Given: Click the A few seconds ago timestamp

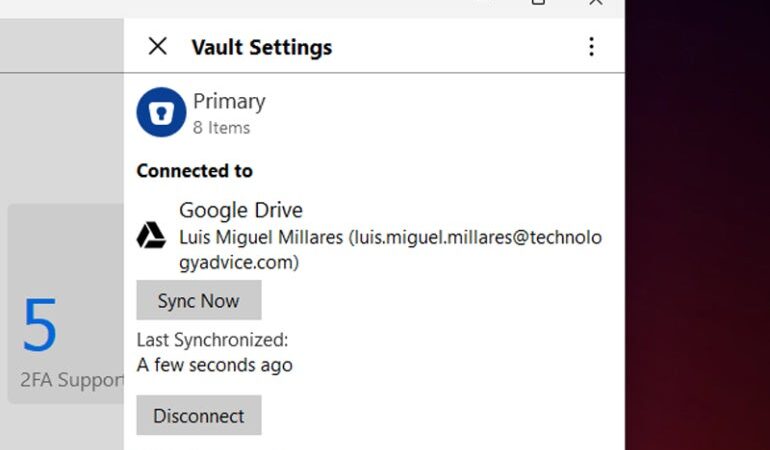Looking at the screenshot, I should (214, 365).
